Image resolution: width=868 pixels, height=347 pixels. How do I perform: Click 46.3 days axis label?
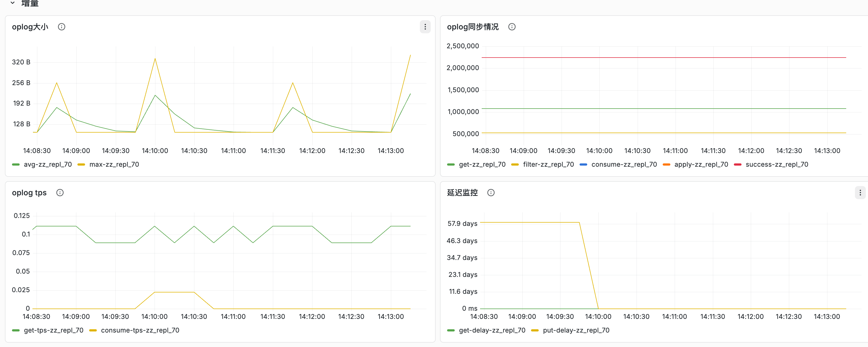(x=462, y=241)
